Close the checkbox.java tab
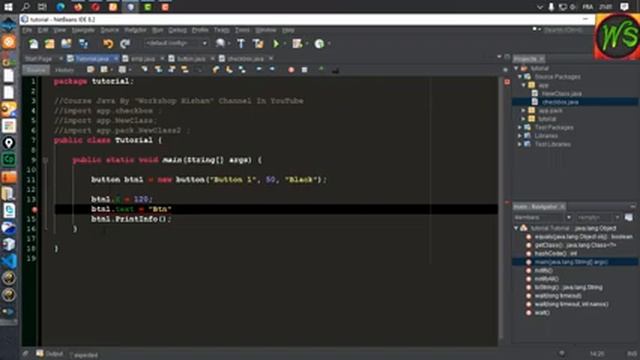This screenshot has height=360, width=640. pyautogui.click(x=271, y=59)
